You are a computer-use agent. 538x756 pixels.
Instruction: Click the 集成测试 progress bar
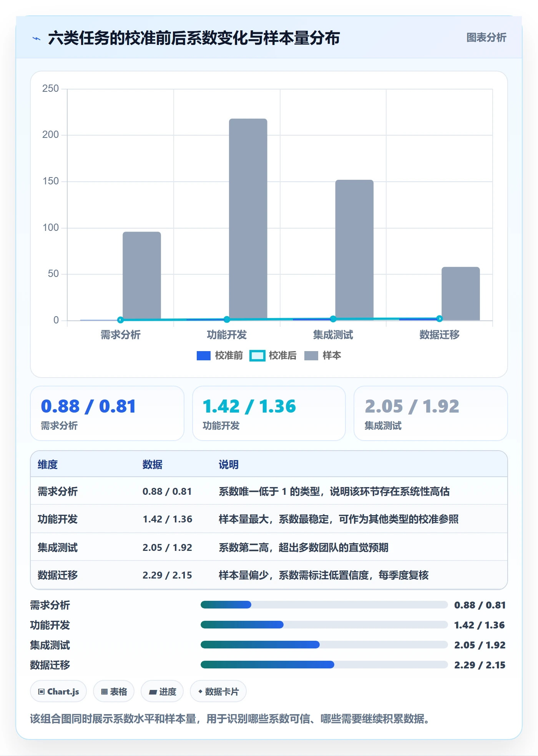(324, 645)
